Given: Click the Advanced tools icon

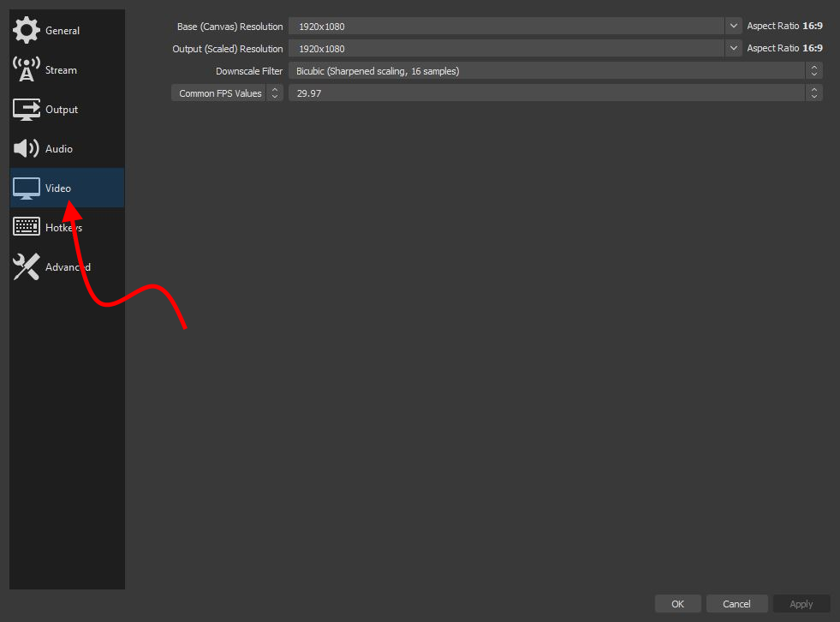Looking at the screenshot, I should (x=27, y=266).
